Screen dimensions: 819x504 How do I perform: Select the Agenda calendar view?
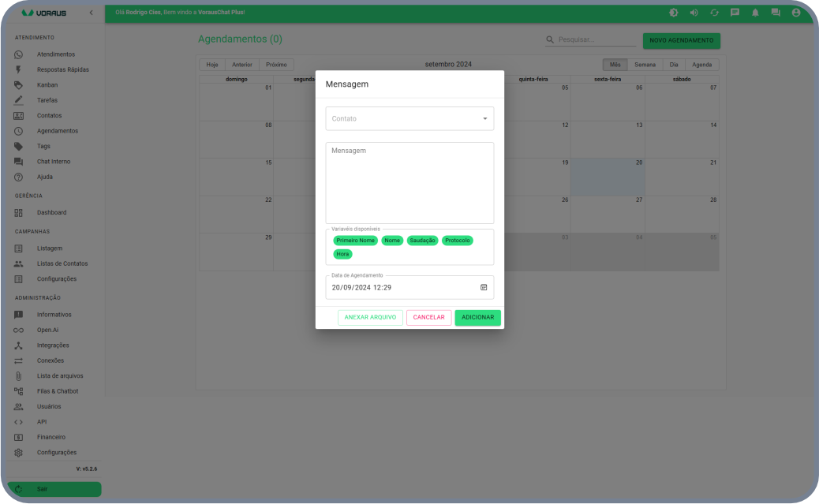(701, 65)
